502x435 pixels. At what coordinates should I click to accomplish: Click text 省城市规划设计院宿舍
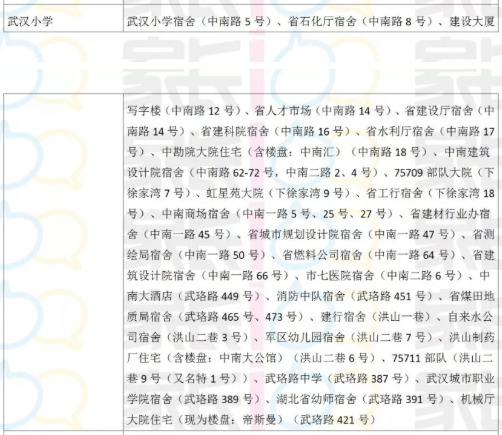coord(305,235)
